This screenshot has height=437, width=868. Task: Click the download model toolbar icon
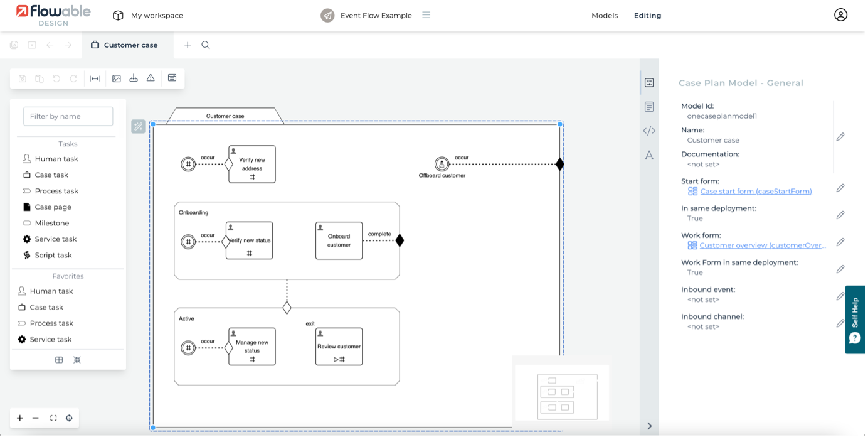(x=134, y=78)
